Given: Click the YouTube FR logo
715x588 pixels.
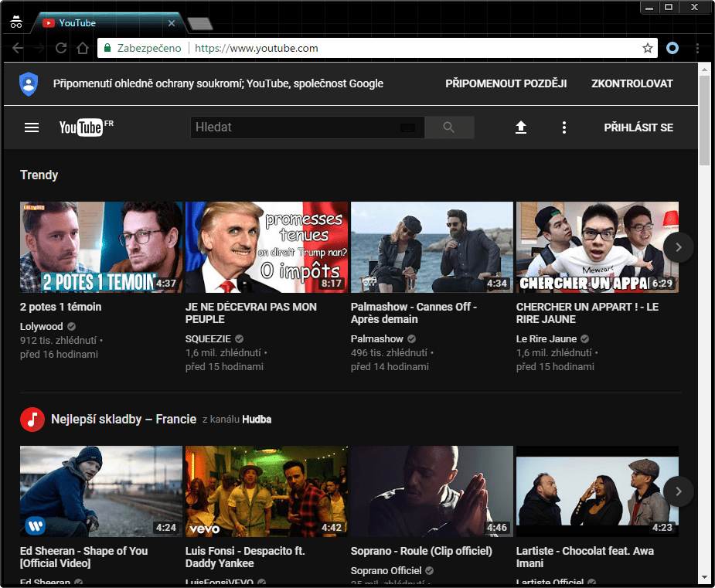Looking at the screenshot, I should coord(86,127).
